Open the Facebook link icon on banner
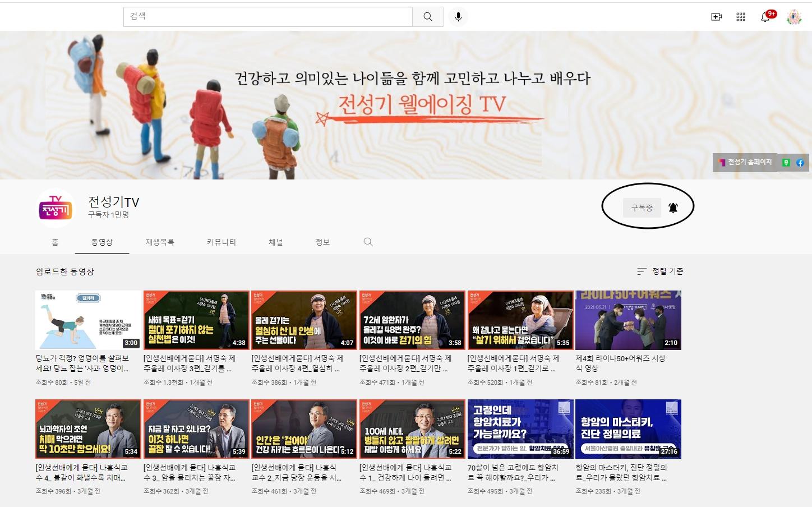Screen dimensions: 812x507 point(800,163)
